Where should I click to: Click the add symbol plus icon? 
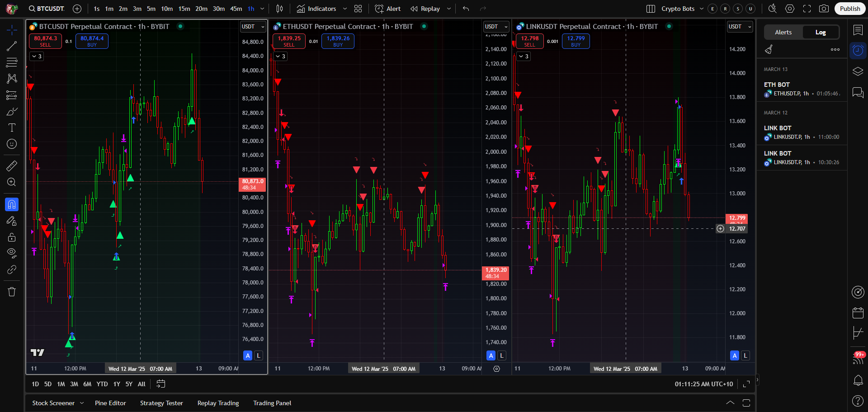coord(77,9)
